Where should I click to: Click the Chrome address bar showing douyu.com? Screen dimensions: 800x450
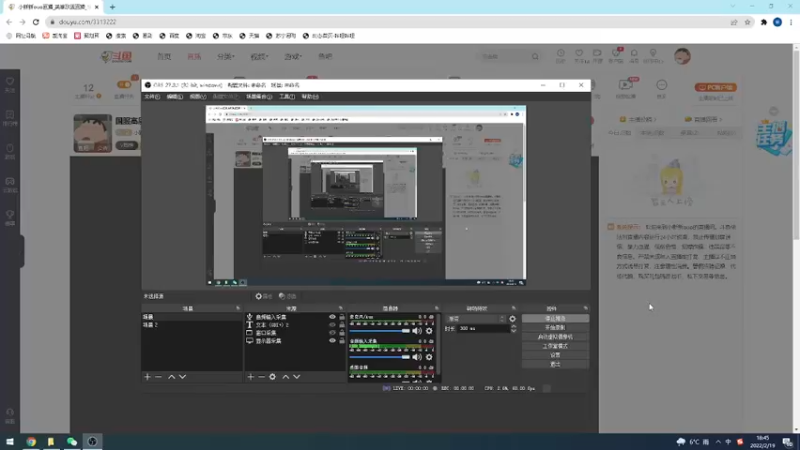[x=388, y=22]
